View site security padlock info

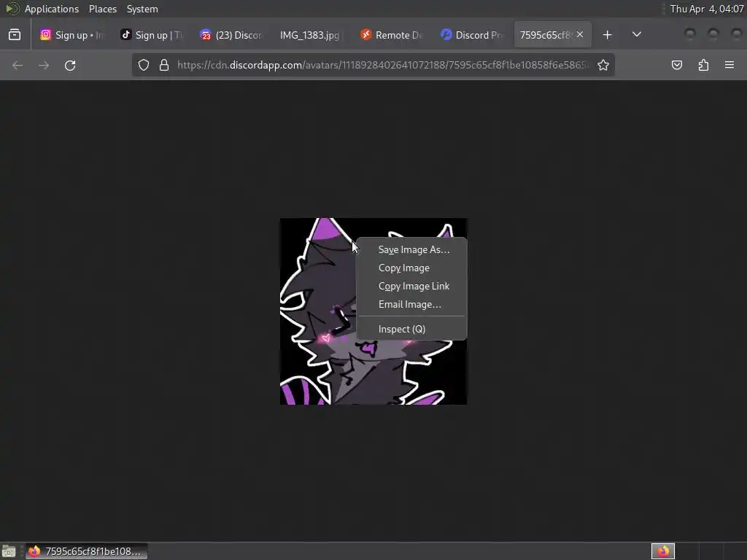(x=164, y=65)
